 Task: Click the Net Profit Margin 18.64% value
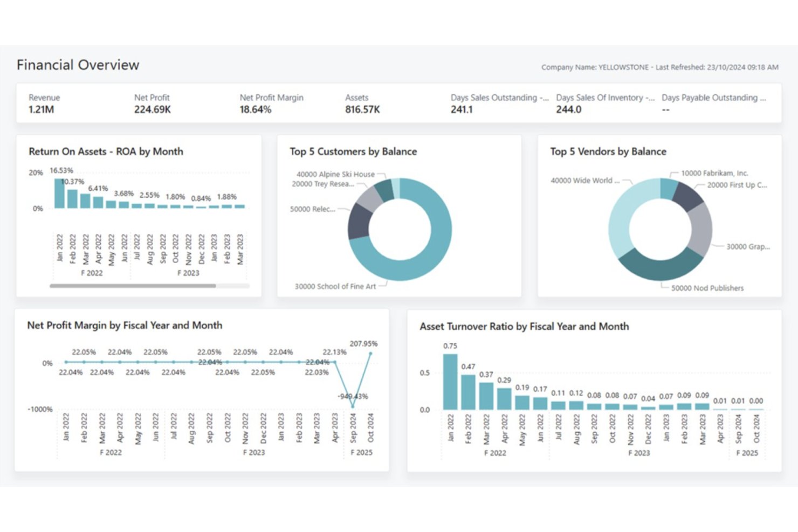point(256,109)
